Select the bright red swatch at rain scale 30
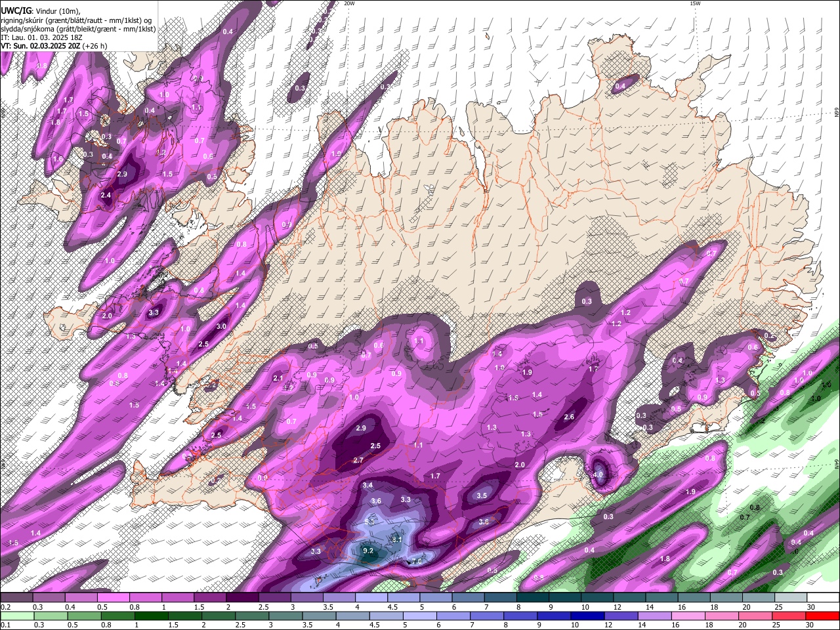The image size is (840, 630). tap(822, 616)
